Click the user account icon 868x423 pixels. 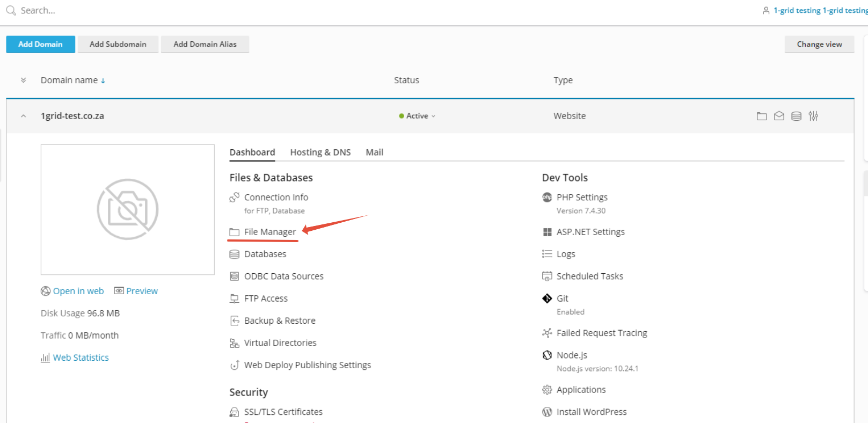(x=766, y=10)
